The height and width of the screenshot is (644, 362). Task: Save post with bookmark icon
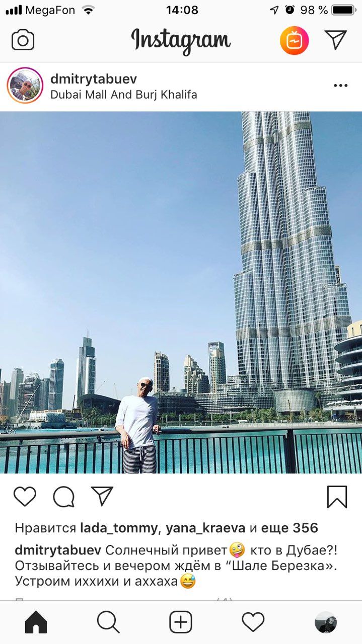337,497
